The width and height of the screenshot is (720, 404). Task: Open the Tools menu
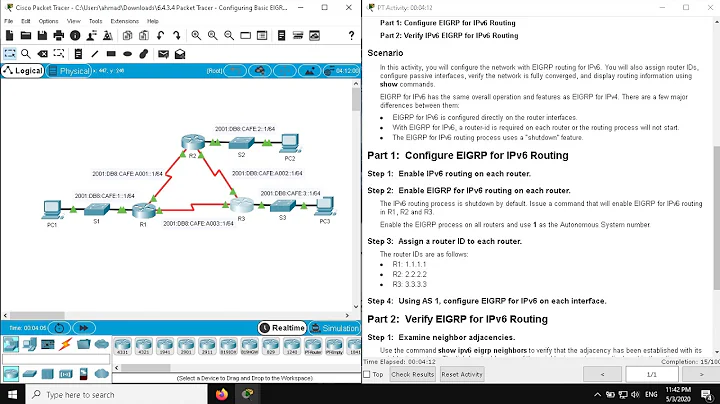[x=96, y=21]
